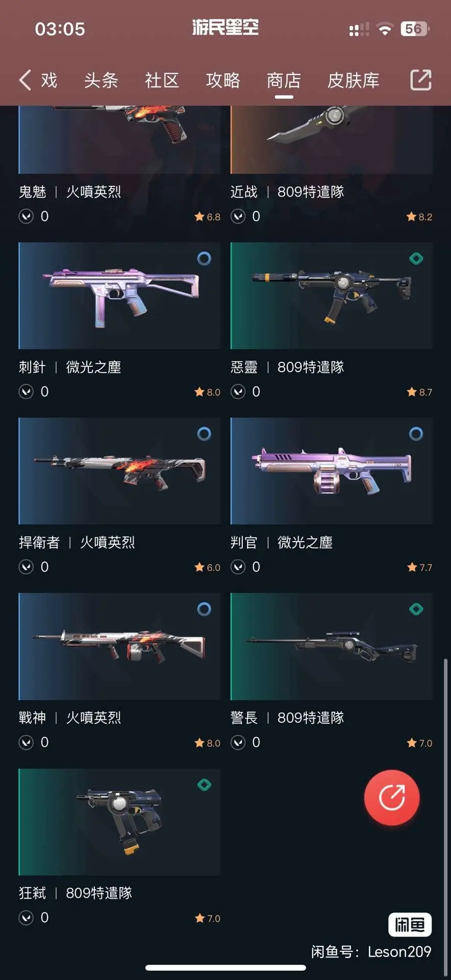Tap the 近战 | 809特遣隊 title link
Image resolution: width=451 pixels, height=980 pixels.
(x=287, y=192)
